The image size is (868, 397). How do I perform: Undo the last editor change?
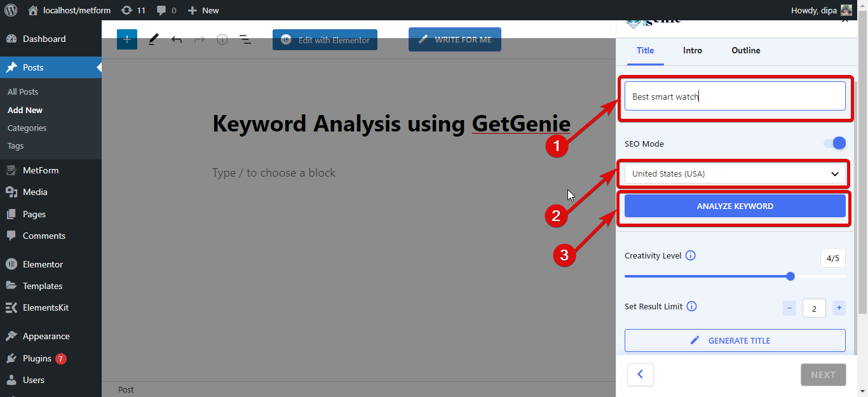(x=177, y=39)
